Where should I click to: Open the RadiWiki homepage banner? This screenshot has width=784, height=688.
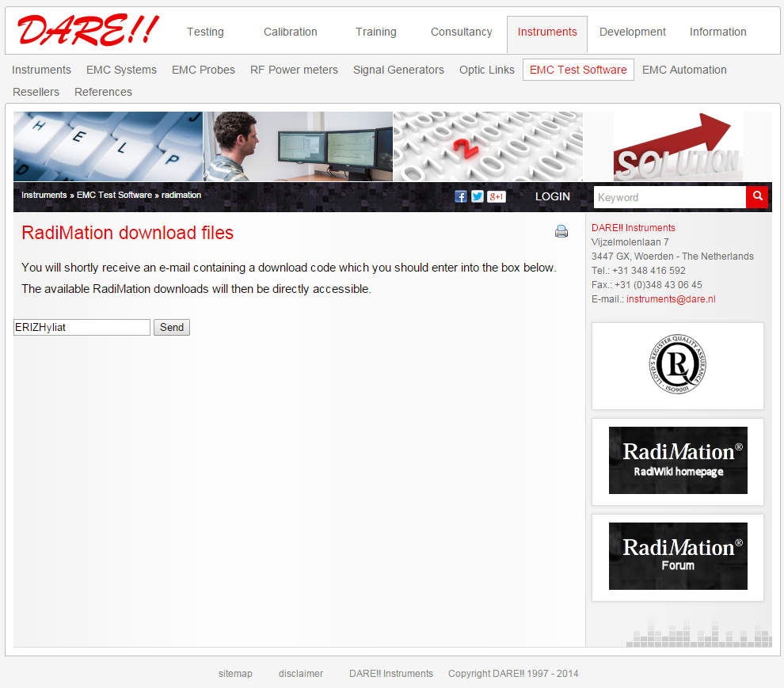click(x=678, y=460)
